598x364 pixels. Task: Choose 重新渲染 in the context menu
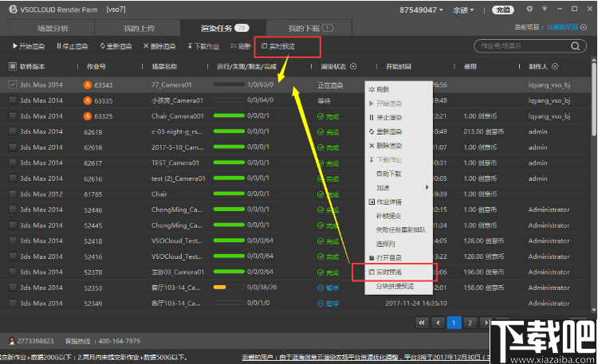pos(399,131)
